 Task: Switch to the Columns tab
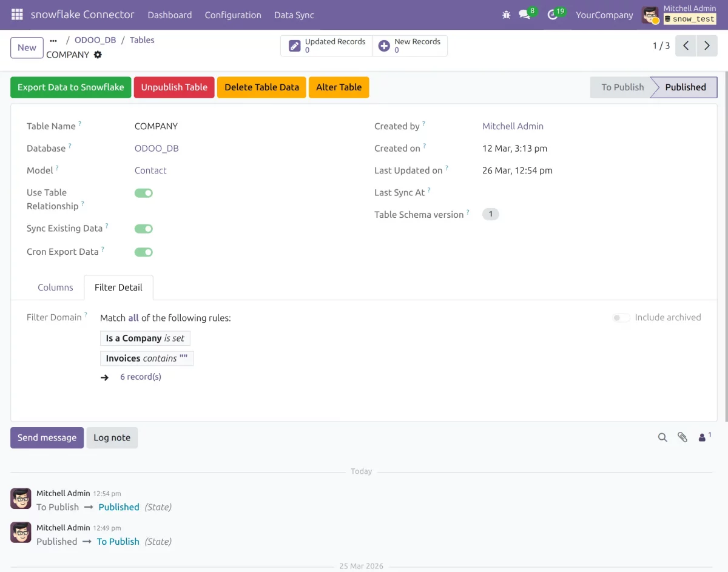[x=55, y=288]
